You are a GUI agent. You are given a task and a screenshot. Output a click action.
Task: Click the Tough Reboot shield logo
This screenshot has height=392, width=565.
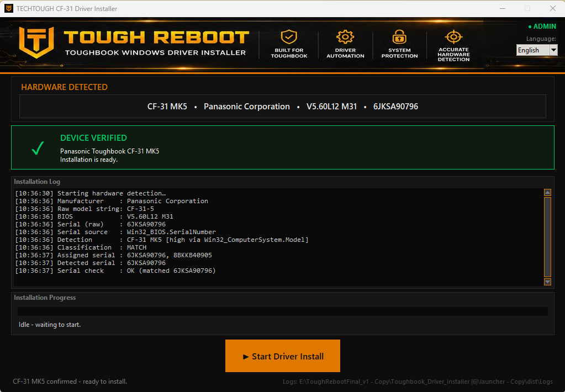[36, 43]
